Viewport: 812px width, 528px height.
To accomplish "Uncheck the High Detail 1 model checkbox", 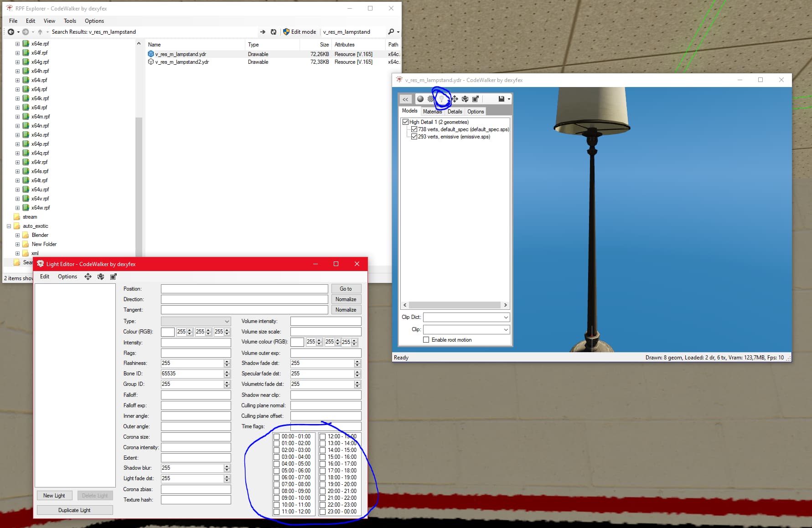I will click(405, 122).
